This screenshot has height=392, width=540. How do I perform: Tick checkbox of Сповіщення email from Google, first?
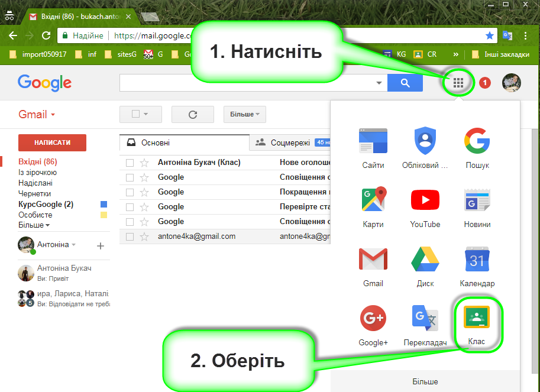point(130,177)
